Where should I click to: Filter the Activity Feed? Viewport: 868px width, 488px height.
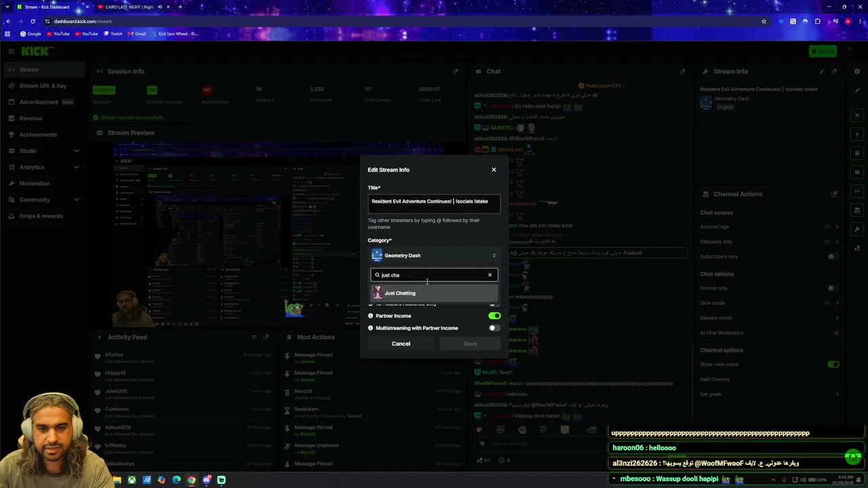254,337
